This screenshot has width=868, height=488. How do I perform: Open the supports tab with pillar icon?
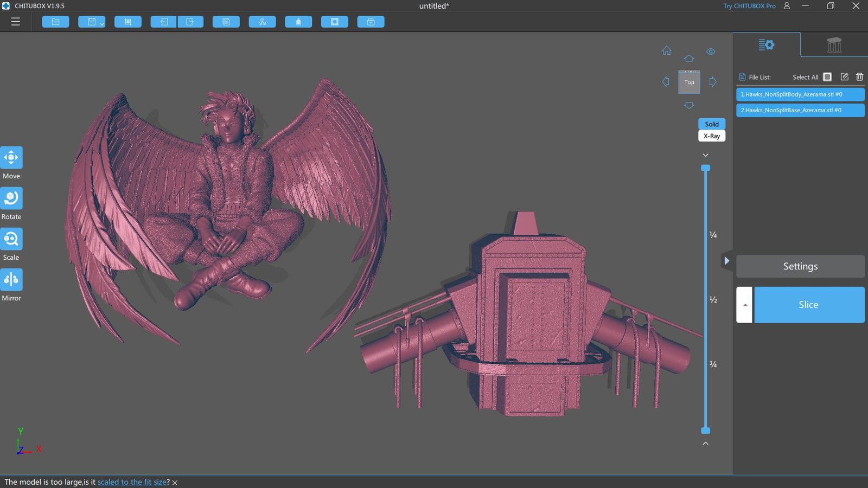click(834, 44)
